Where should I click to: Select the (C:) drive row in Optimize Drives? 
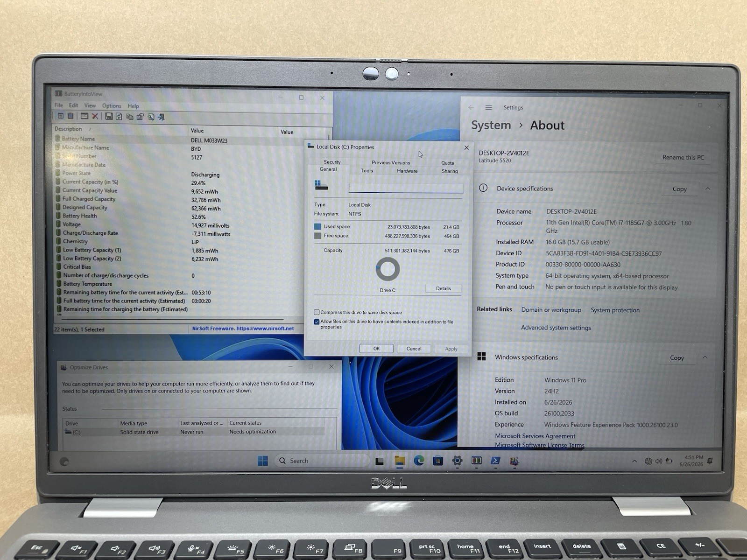194,432
